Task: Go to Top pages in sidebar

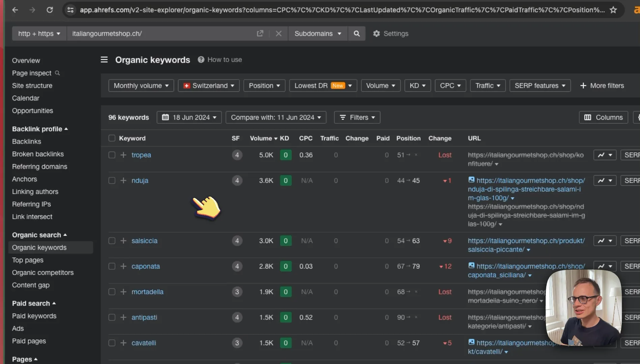Action: click(28, 260)
